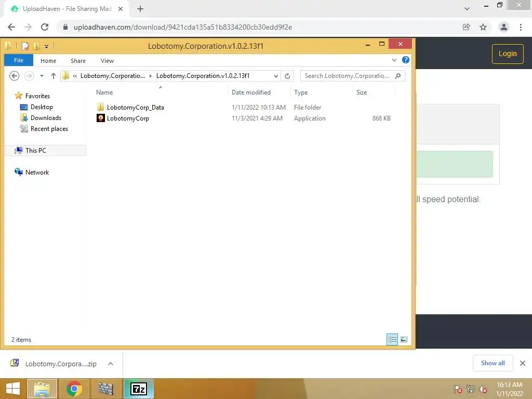Open File Explorer from the taskbar
This screenshot has height=399, width=532.
[42, 389]
